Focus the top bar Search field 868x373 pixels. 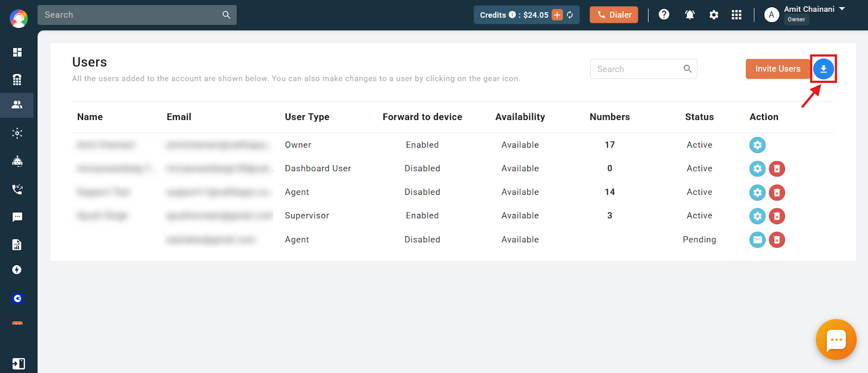tap(137, 15)
